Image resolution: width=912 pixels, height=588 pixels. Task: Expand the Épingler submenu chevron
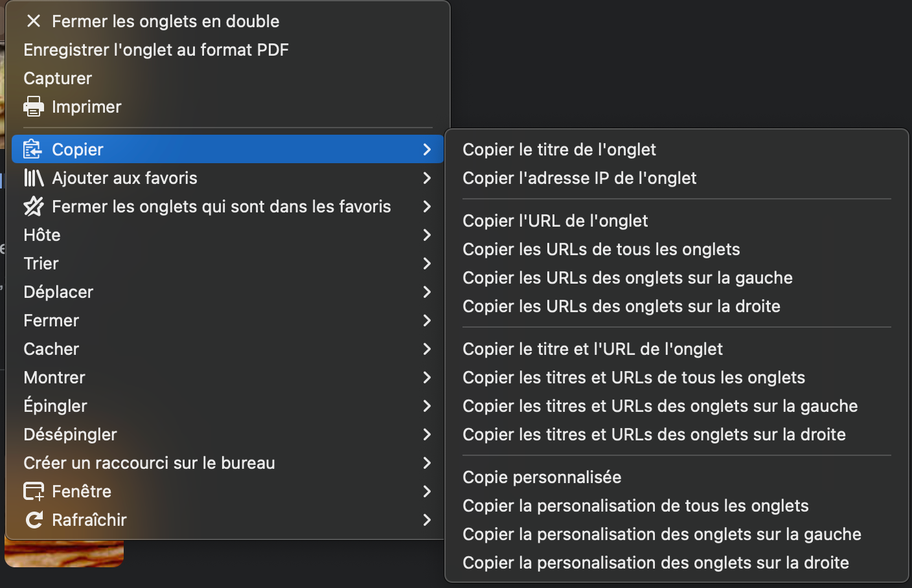tap(427, 406)
